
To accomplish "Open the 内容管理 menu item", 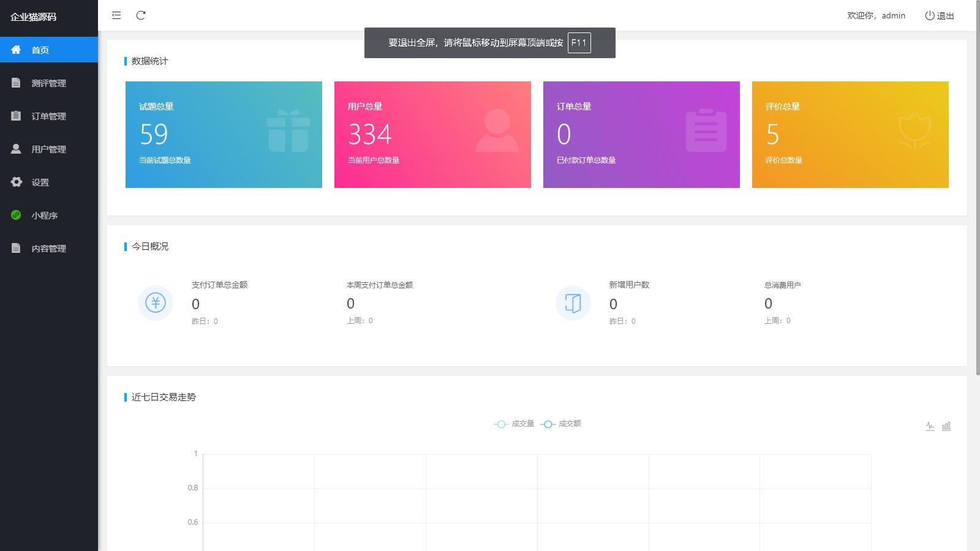I will coord(48,249).
